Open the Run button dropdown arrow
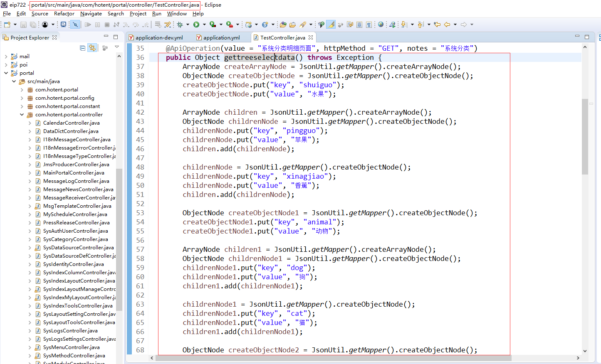The width and height of the screenshot is (601, 364). (x=204, y=25)
